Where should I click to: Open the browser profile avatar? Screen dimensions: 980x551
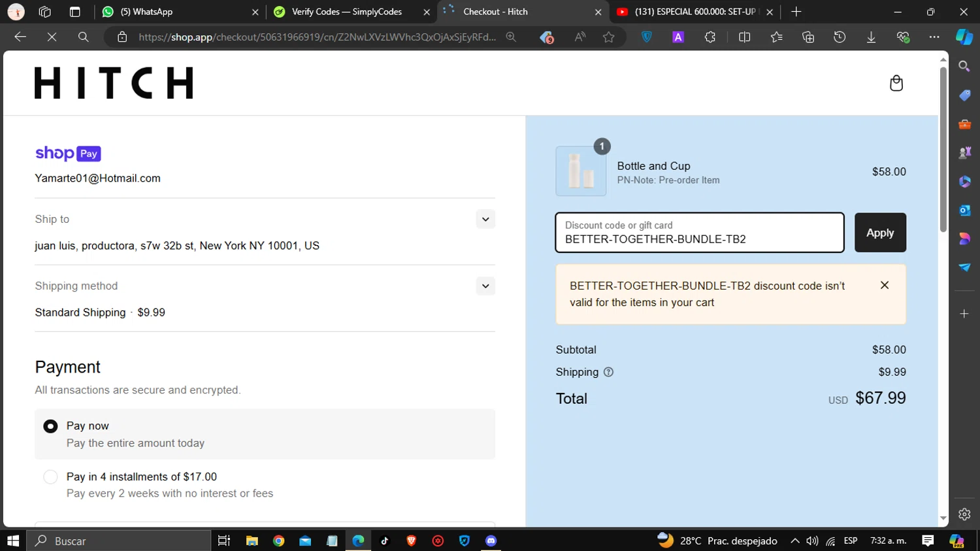tap(16, 12)
